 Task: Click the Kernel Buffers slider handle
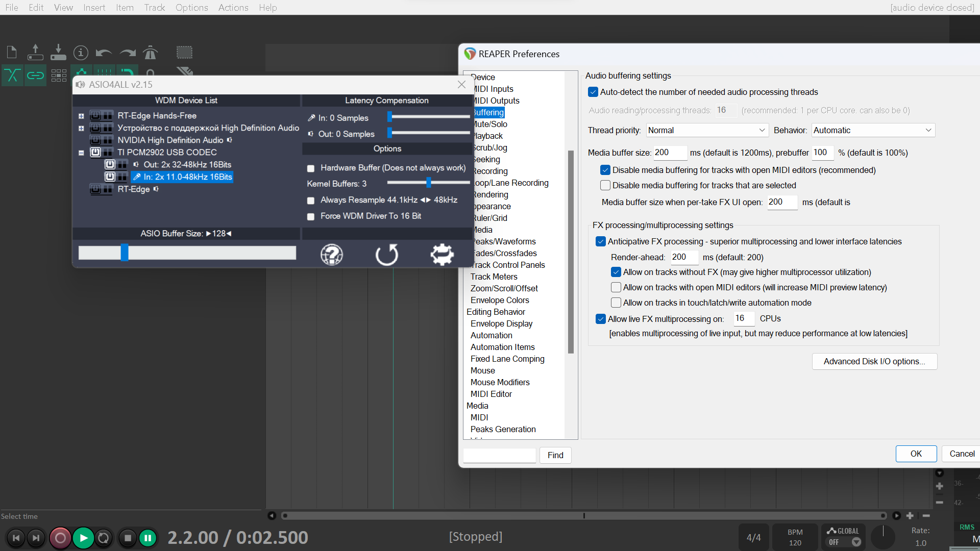[429, 183]
